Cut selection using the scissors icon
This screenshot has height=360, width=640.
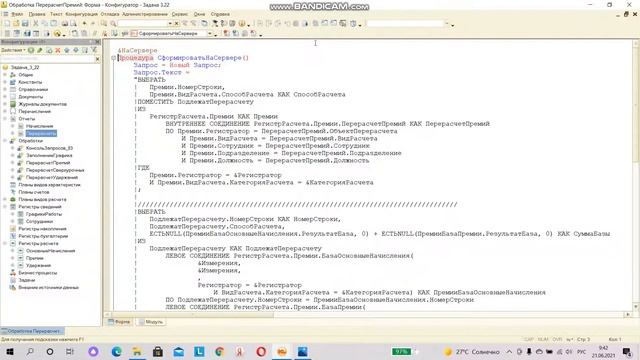click(x=36, y=24)
